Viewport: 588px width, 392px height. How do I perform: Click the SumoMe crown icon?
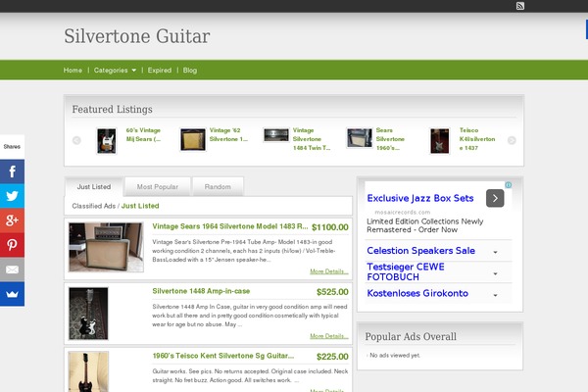(12, 294)
